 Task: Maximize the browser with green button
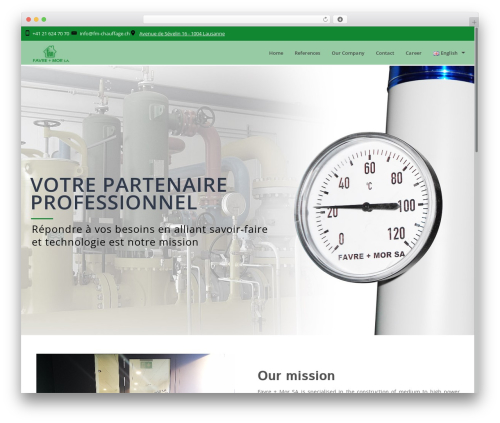44,20
